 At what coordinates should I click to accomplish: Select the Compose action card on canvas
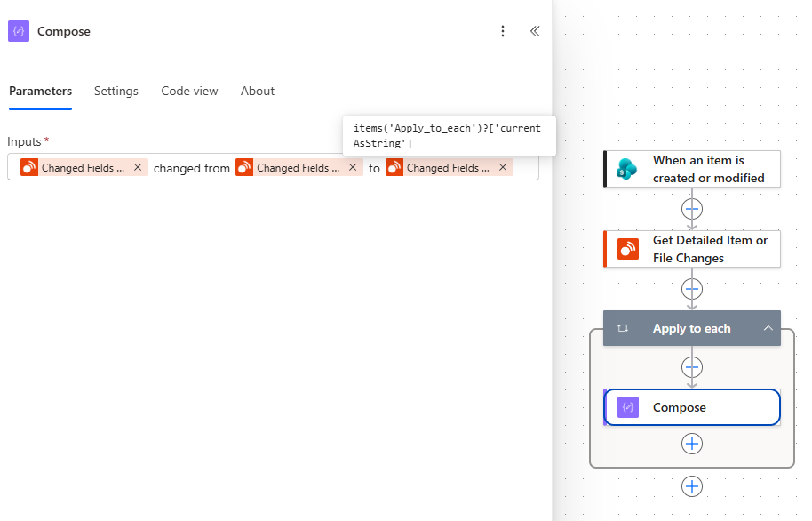692,407
